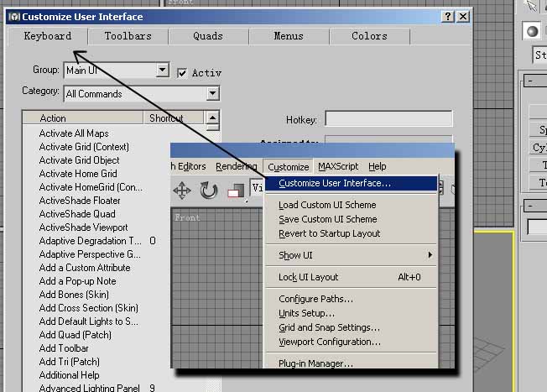Viewport: 547px width, 392px height.
Task: Open the Rendering menu
Action: 237,166
